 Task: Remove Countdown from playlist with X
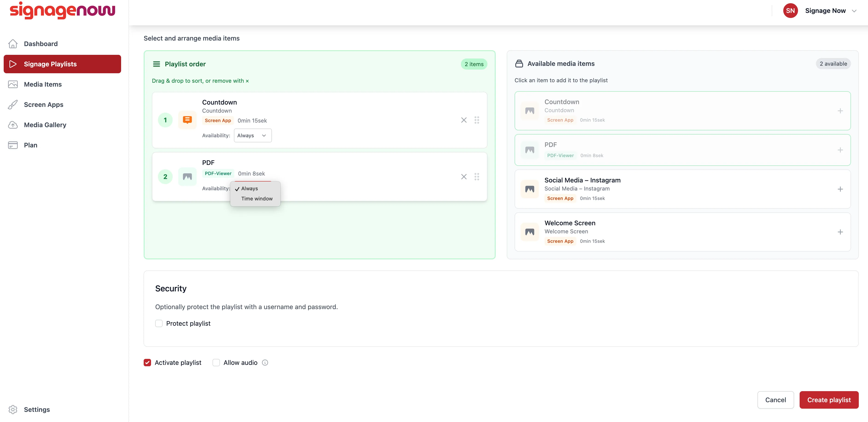(464, 120)
